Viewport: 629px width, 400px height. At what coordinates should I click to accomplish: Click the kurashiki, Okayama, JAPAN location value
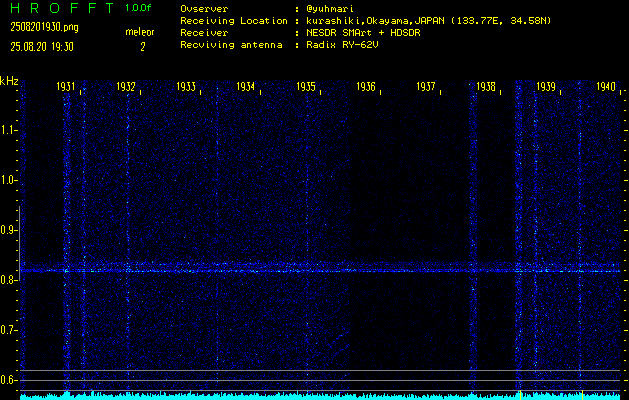428,21
